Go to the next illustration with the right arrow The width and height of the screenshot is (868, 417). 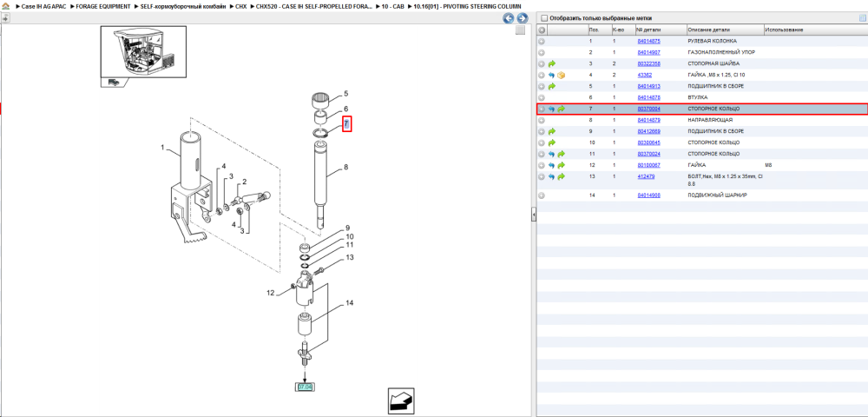[521, 18]
